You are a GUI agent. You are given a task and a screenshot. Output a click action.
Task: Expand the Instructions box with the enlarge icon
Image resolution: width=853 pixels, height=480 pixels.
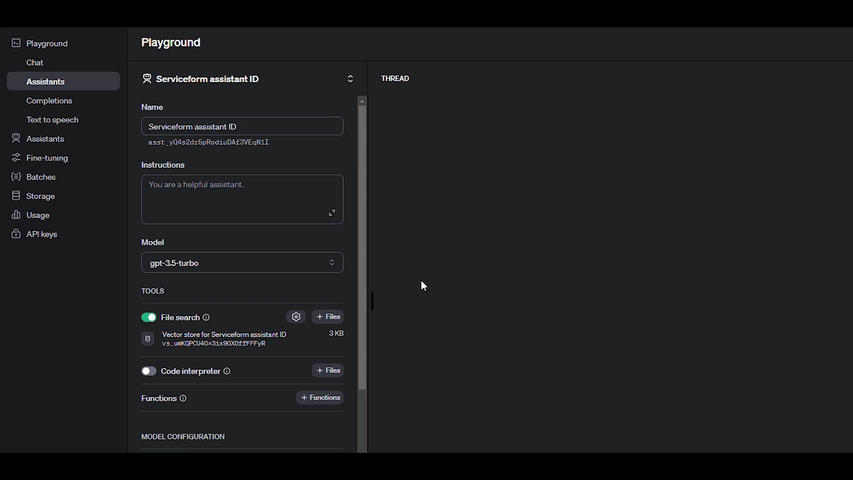[x=332, y=213]
